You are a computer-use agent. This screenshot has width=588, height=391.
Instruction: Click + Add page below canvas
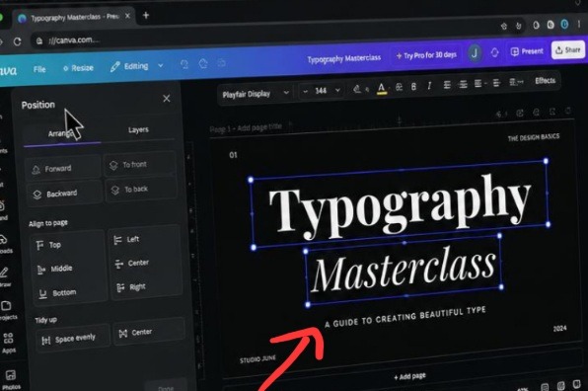tap(409, 376)
